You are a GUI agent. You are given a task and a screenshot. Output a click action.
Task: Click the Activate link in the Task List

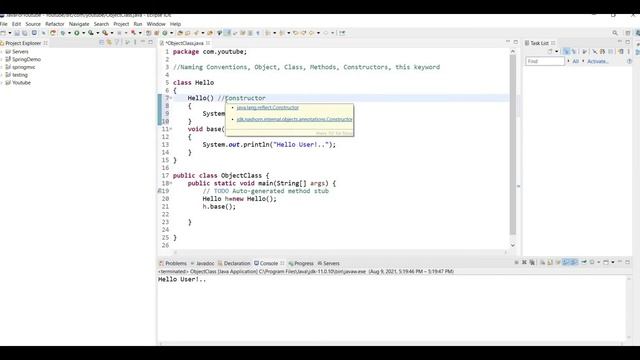click(x=598, y=61)
